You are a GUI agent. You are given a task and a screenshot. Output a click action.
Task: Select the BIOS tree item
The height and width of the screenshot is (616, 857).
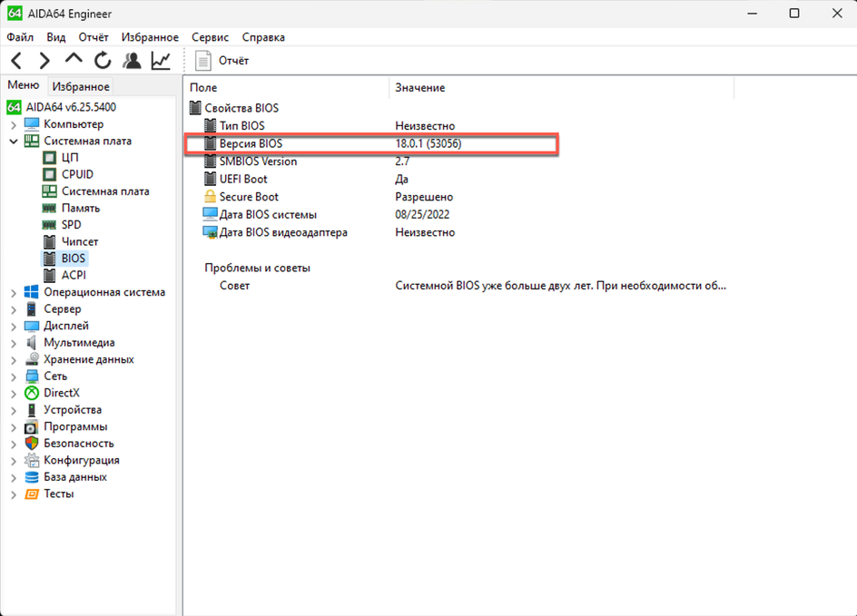[74, 259]
